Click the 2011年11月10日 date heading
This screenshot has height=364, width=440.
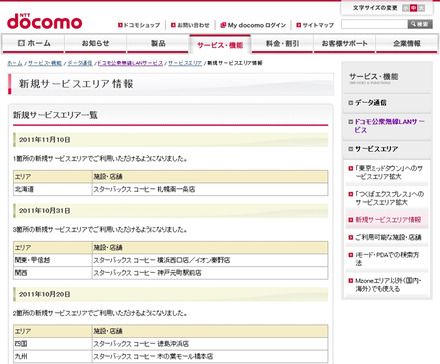[x=44, y=140]
